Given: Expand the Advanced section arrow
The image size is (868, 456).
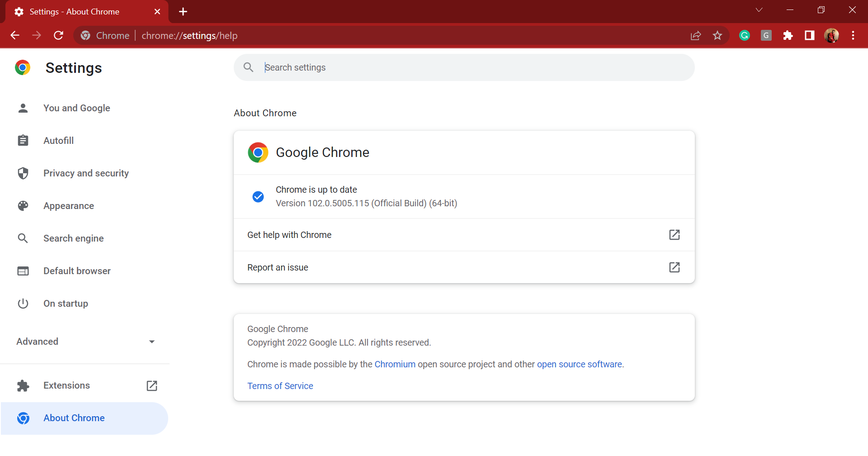Looking at the screenshot, I should coord(152,342).
